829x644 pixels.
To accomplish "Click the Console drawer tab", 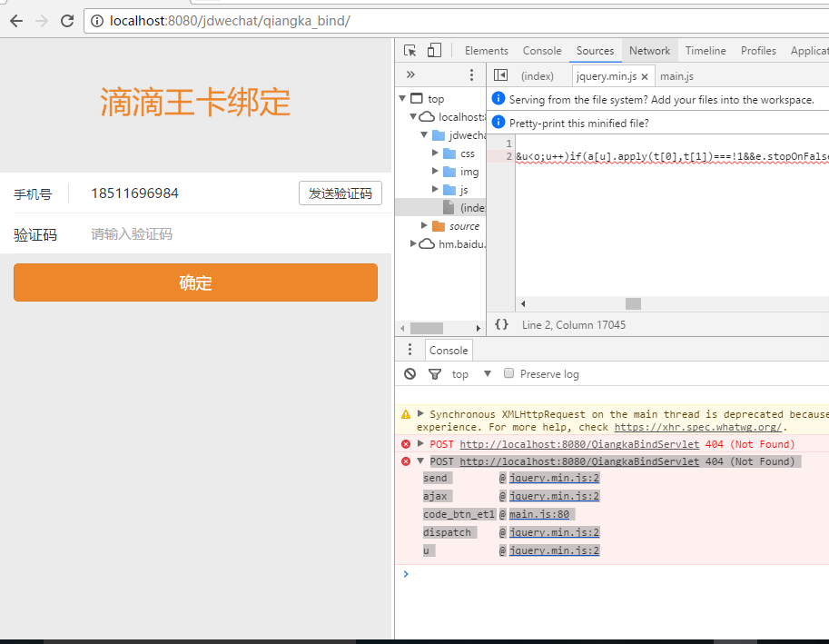I will (x=449, y=350).
